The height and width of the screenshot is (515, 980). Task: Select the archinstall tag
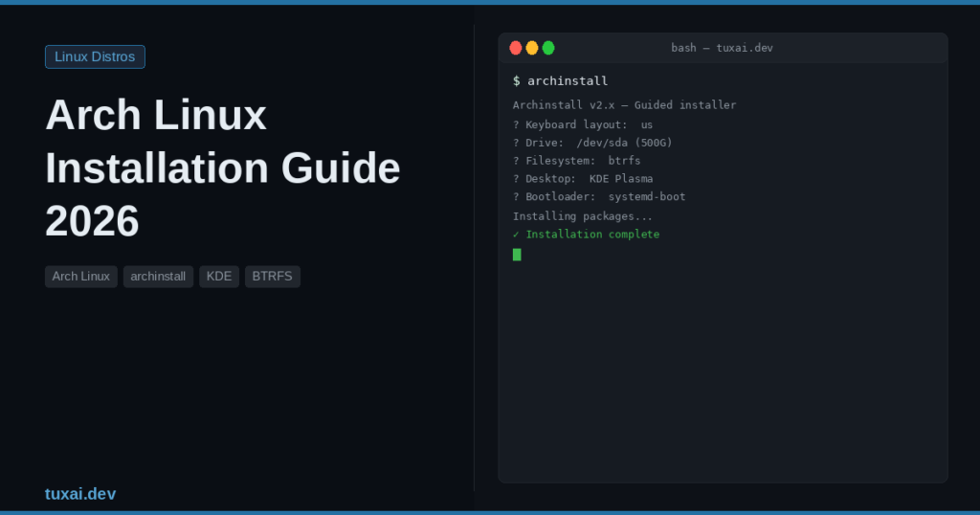point(158,277)
